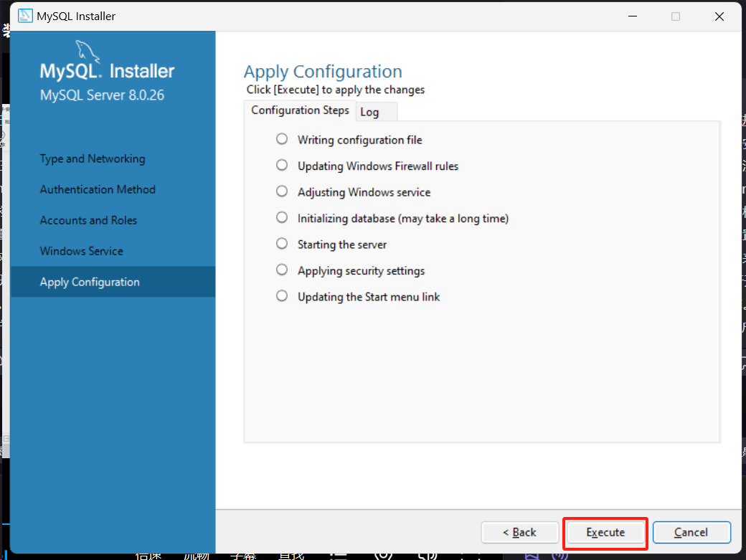Click the 'MySQL Server 8.0.26' text
Viewport: 746px width, 560px height.
103,95
